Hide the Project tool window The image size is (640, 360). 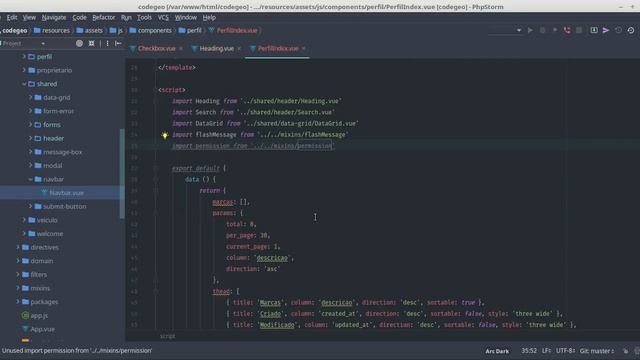click(x=118, y=43)
